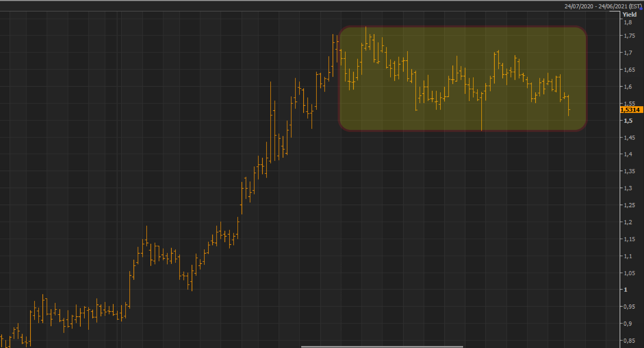Click the 1,05 axis label
The image size is (644, 348).
629,273
